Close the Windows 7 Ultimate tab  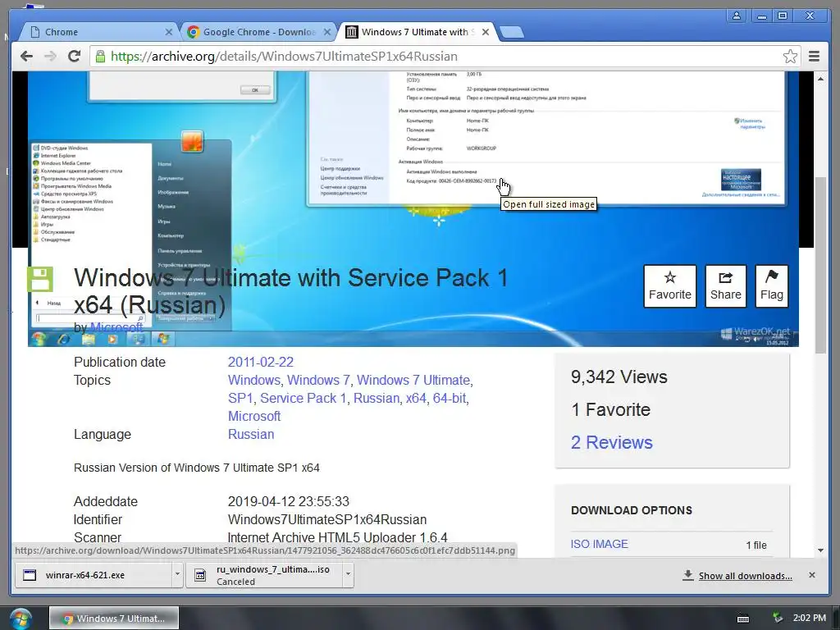pos(486,32)
